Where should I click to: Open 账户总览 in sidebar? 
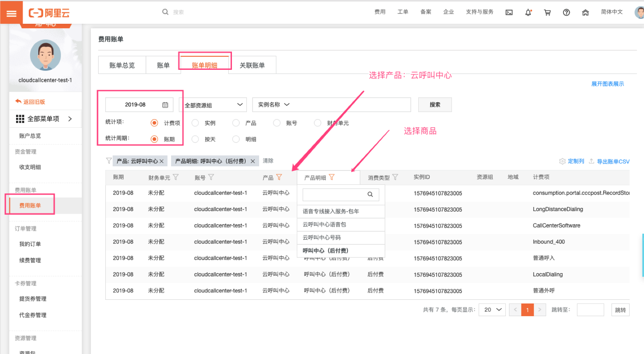pyautogui.click(x=30, y=136)
